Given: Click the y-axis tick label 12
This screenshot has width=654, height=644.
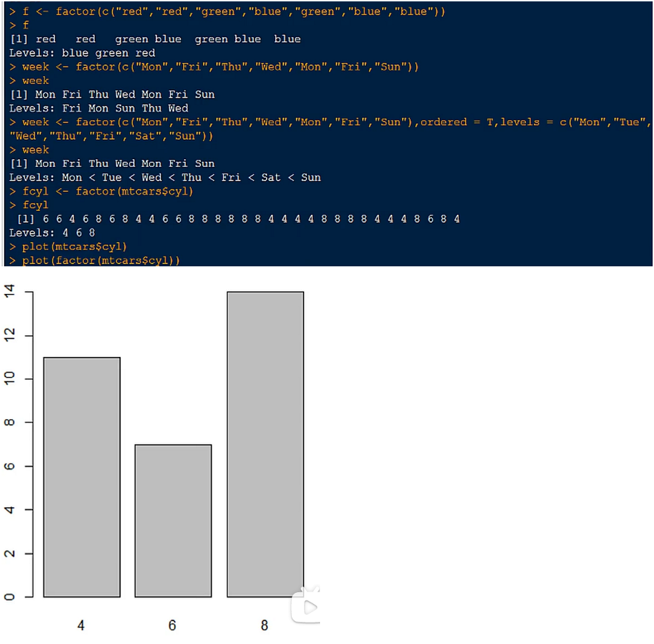Looking at the screenshot, I should tap(9, 335).
